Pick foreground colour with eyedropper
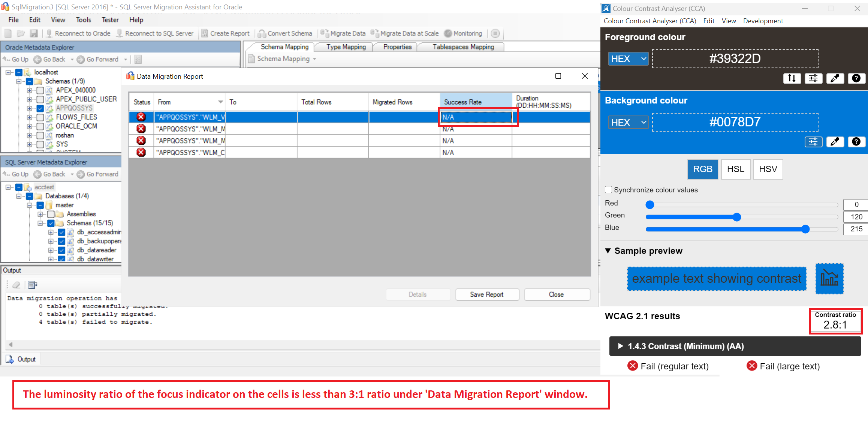This screenshot has height=429, width=868. point(835,78)
